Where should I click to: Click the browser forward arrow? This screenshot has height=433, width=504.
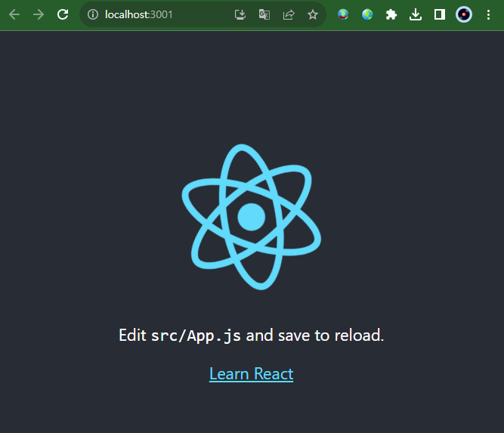coord(39,14)
